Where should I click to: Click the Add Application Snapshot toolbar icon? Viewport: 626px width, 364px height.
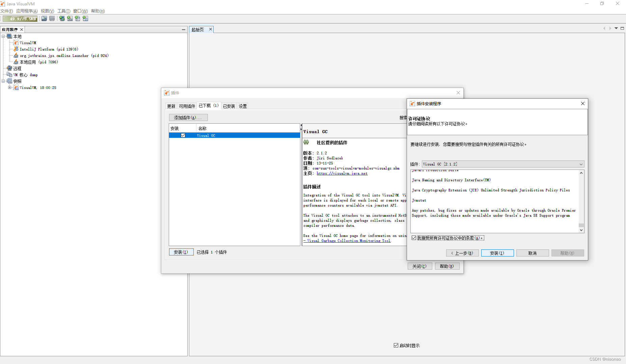[x=85, y=19]
